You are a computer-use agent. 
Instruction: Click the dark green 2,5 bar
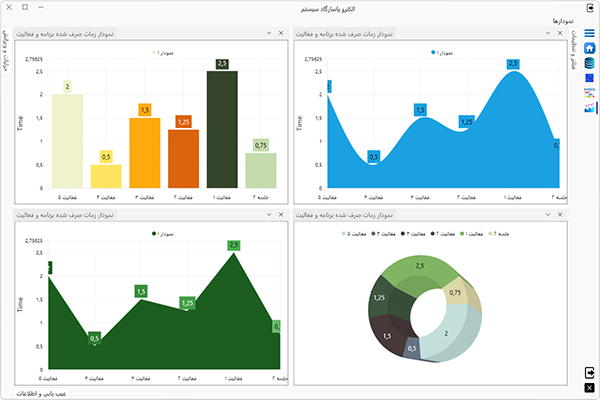[x=222, y=130]
